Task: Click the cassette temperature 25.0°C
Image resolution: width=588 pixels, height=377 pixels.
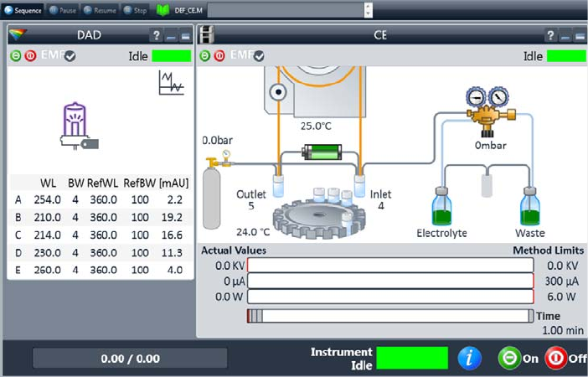Action: (x=316, y=126)
